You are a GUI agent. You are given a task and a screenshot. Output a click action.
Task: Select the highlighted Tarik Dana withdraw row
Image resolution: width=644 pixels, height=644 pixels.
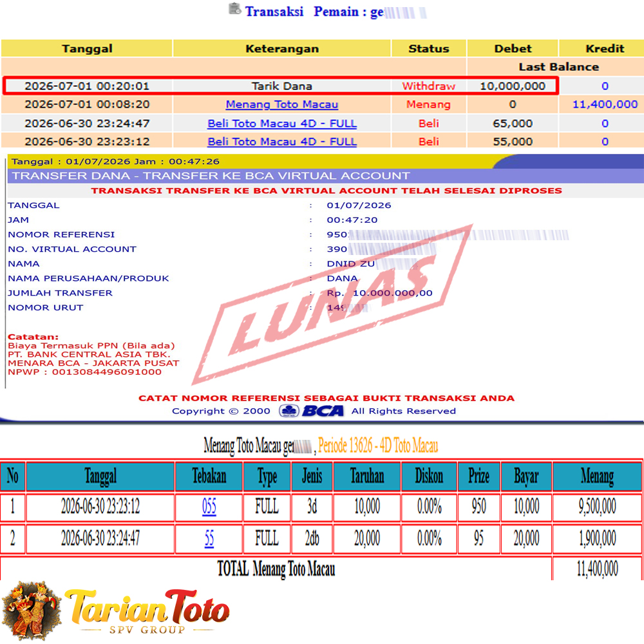pyautogui.click(x=281, y=86)
